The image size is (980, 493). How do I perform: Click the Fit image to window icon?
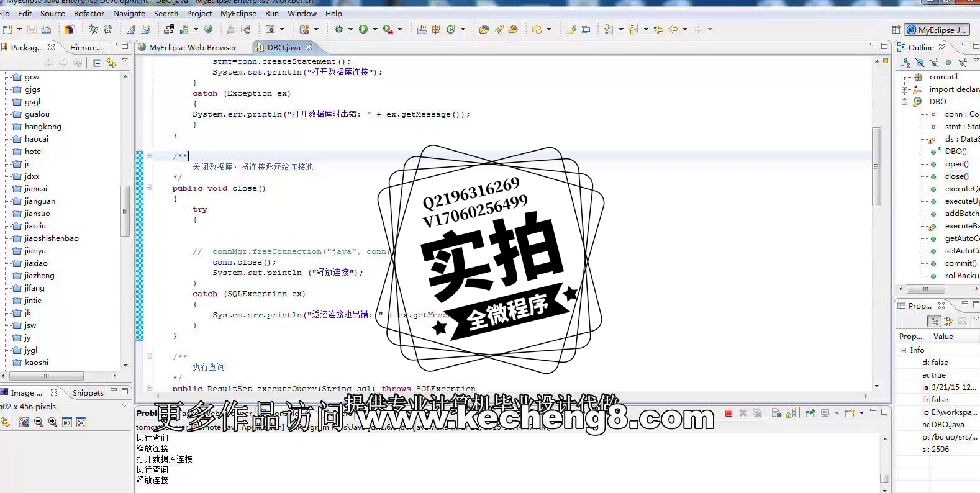coord(81,422)
